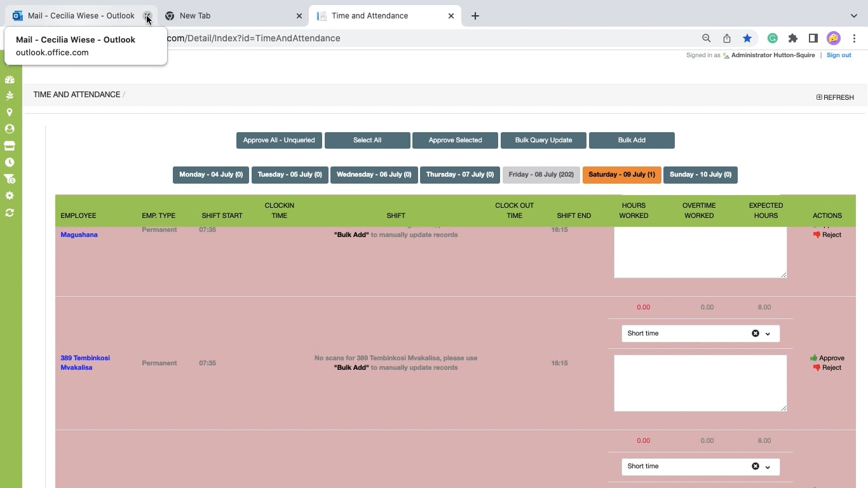The height and width of the screenshot is (488, 868).
Task: Select the Friday - 08 July tab
Action: point(541,175)
